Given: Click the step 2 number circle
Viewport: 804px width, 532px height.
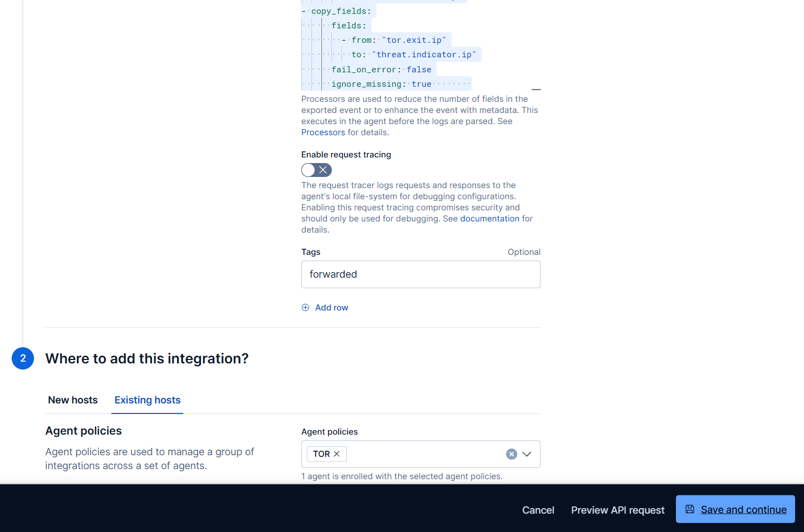Looking at the screenshot, I should tap(23, 358).
